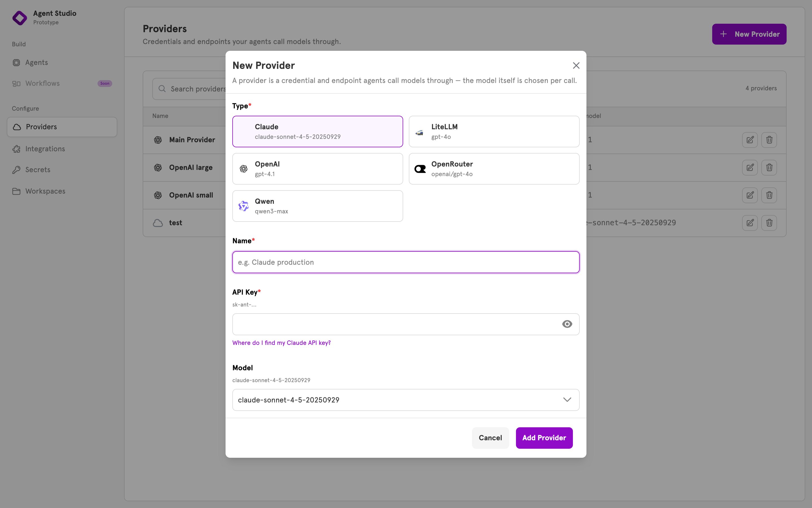The height and width of the screenshot is (508, 812).
Task: Focus the API Key input field
Action: point(406,324)
